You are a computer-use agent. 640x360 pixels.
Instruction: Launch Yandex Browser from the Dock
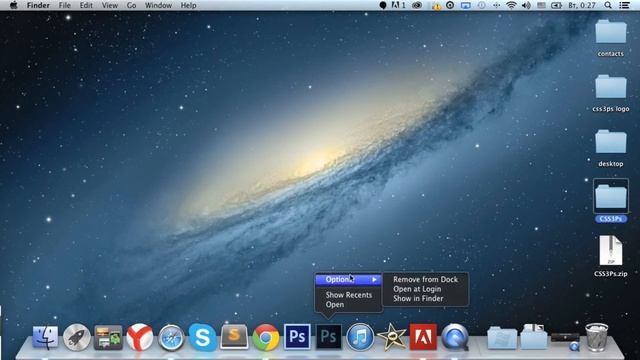tap(140, 337)
